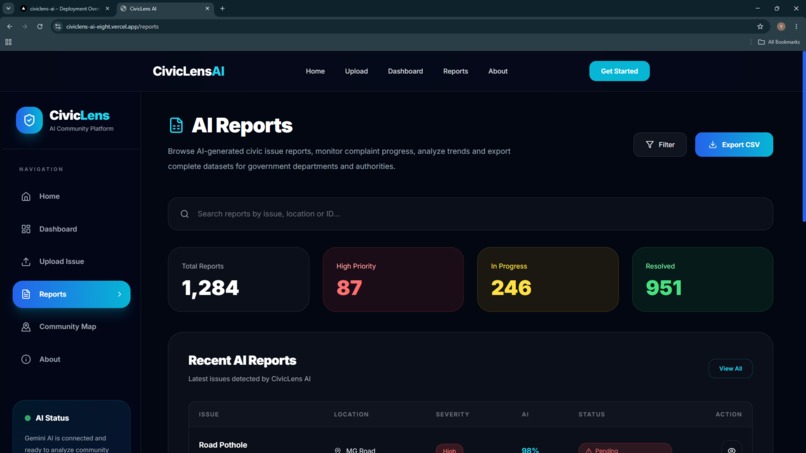Viewport: 806px width, 453px height.
Task: Switch to the civiclens-ai Deployment tab
Action: (64, 9)
